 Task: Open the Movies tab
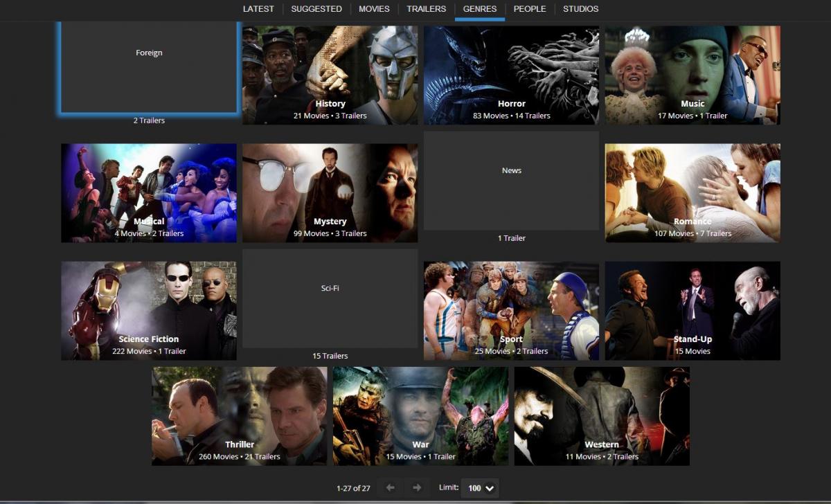[374, 9]
